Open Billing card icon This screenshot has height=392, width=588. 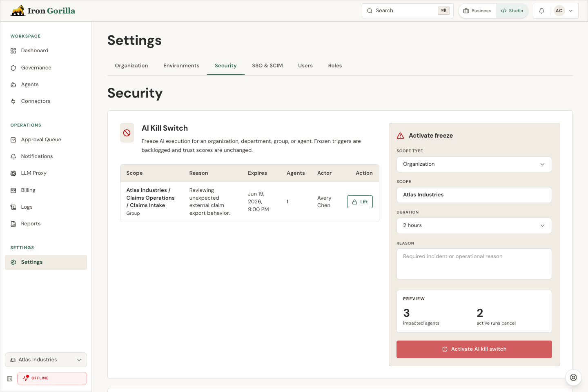(x=13, y=190)
